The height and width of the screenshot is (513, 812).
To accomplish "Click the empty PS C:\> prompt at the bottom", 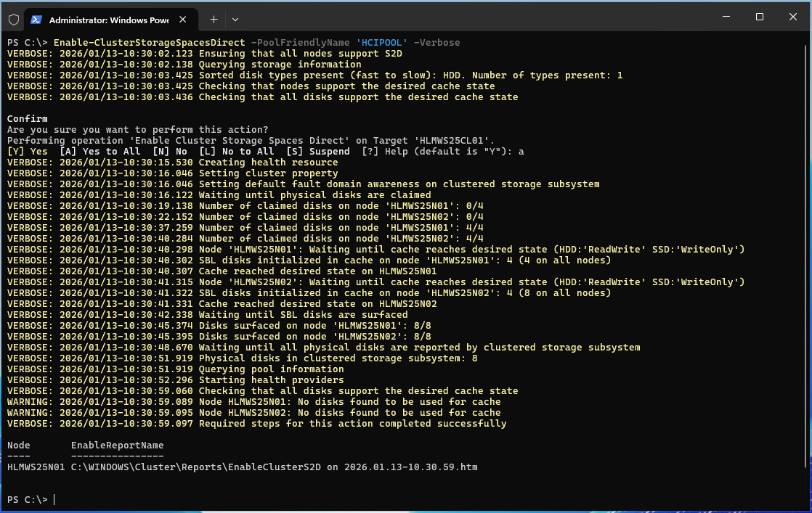I will [29, 500].
